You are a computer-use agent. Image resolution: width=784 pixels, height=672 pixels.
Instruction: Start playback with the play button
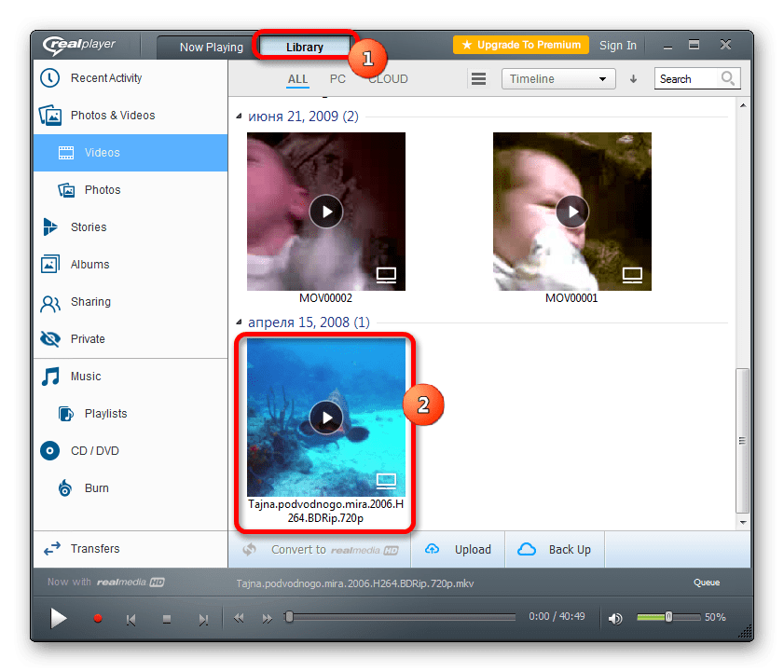(58, 618)
